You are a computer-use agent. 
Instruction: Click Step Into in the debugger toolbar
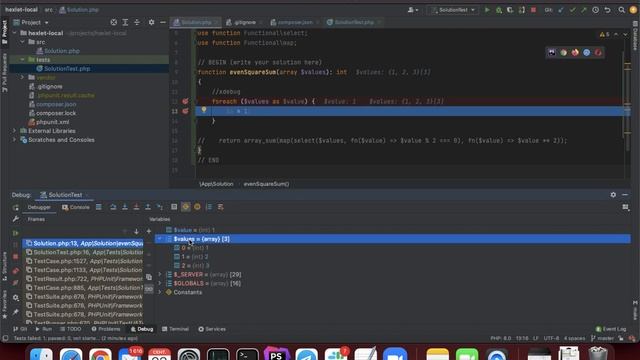(125, 207)
